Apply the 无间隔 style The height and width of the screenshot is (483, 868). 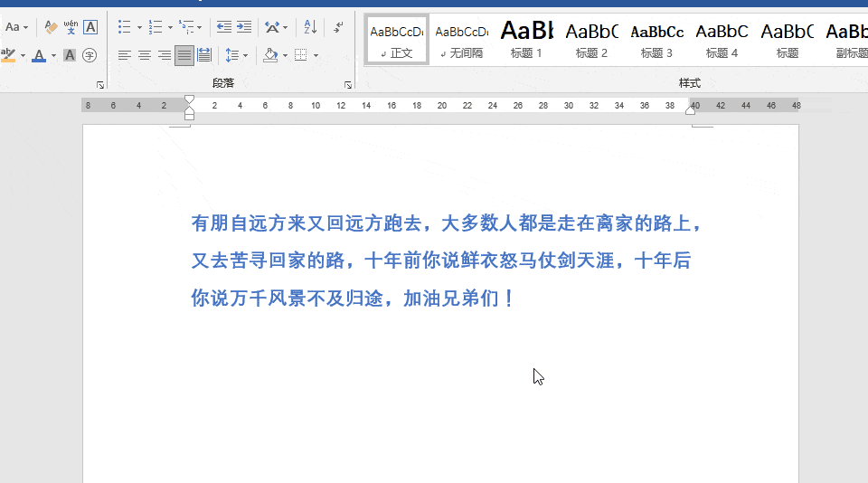coord(462,39)
